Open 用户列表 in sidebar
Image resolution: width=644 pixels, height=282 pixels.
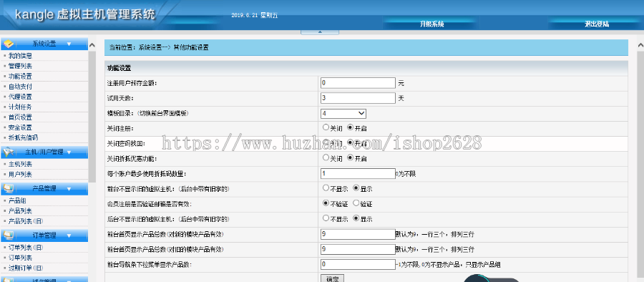pos(20,175)
